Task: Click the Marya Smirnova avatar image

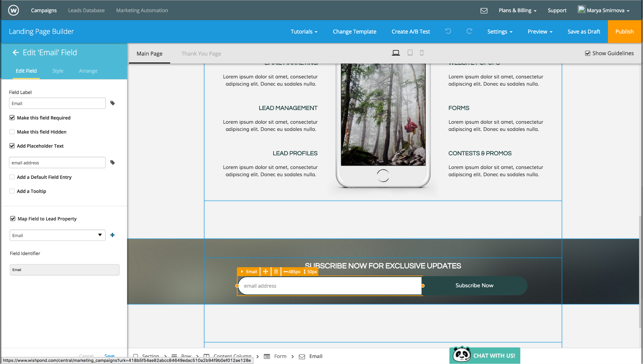Action: pyautogui.click(x=581, y=9)
